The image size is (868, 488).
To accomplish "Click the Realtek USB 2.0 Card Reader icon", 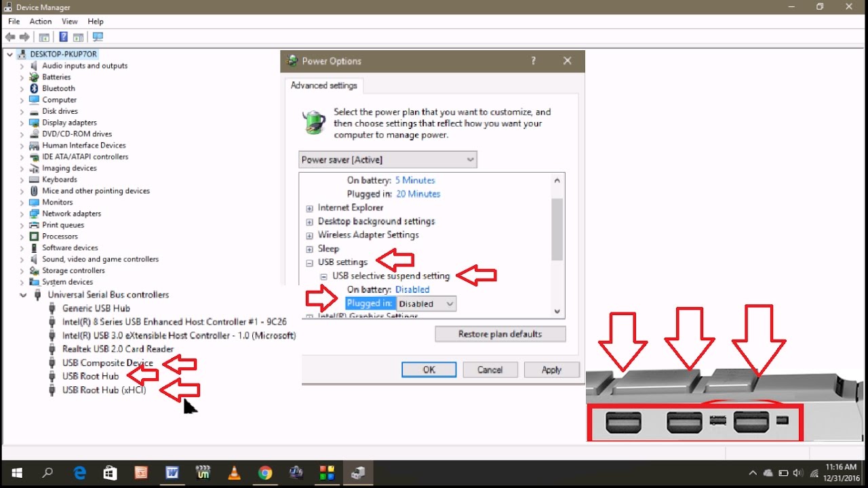I will click(52, 349).
